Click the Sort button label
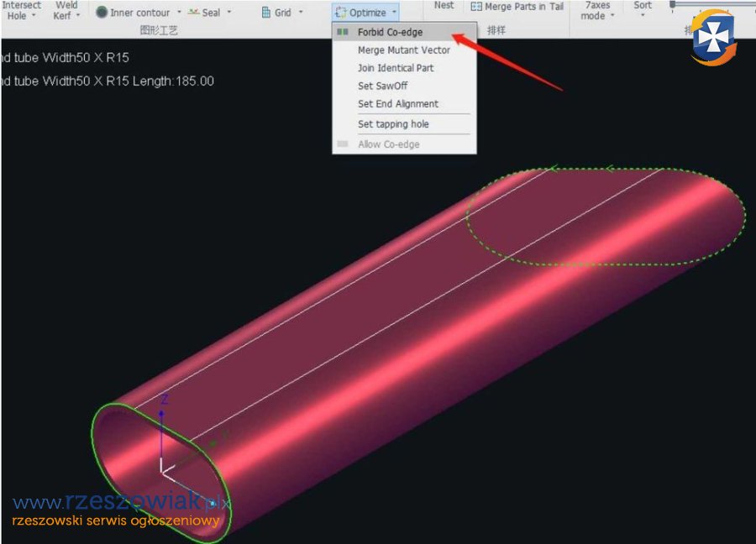The image size is (756, 544). 643,5
